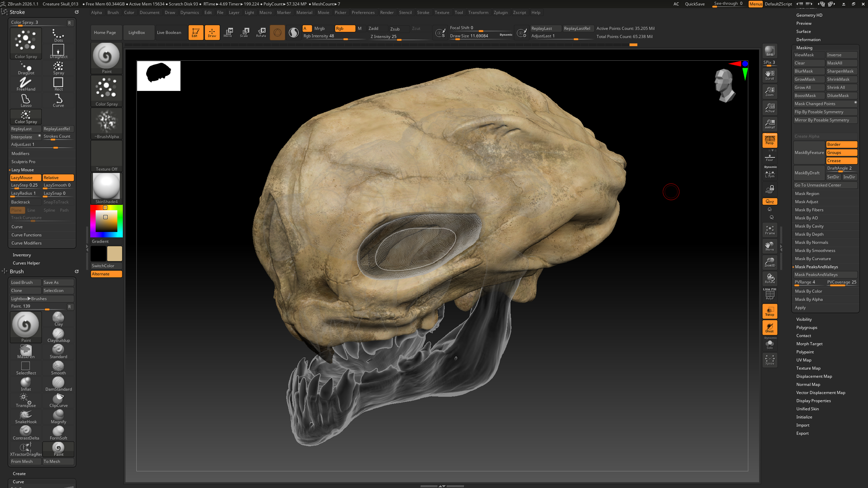Click the BlurMask button
The height and width of the screenshot is (488, 868).
(x=809, y=71)
